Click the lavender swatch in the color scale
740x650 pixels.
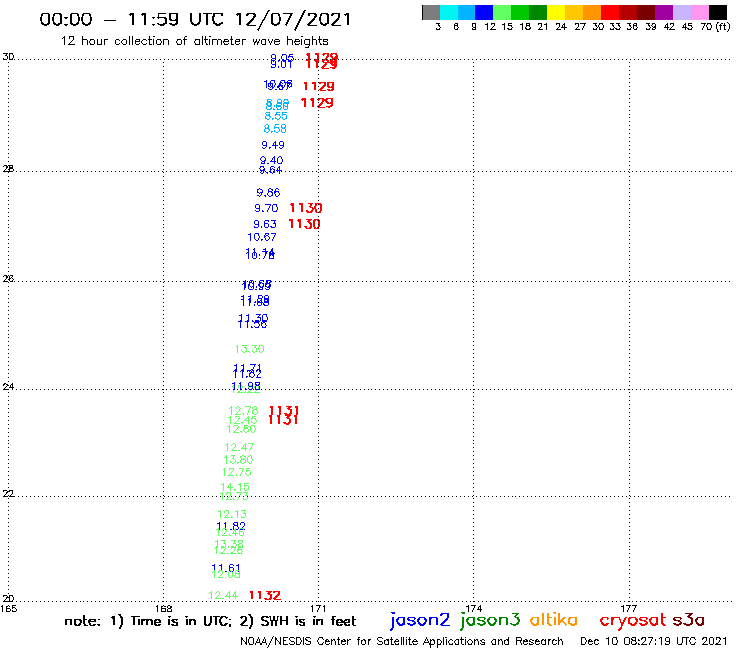coord(682,12)
